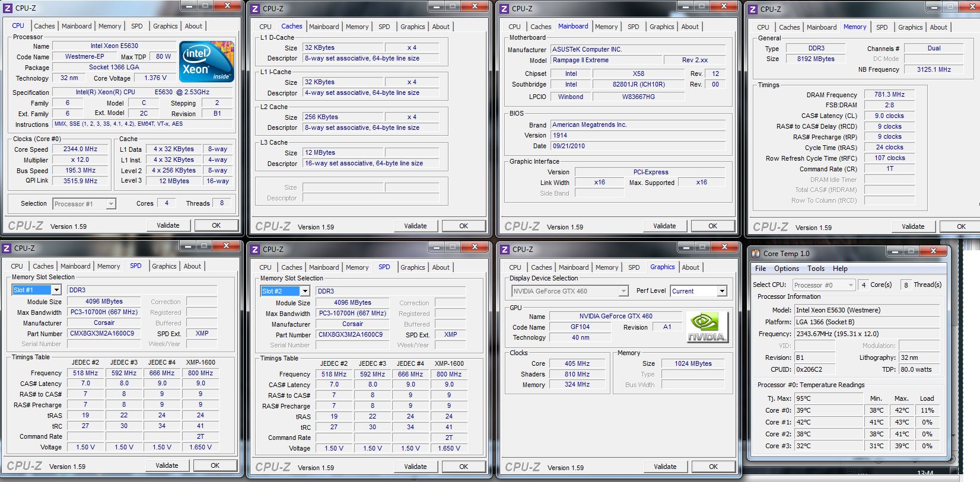Open the File menu in Core Temp
The image size is (980, 482).
[x=761, y=269]
